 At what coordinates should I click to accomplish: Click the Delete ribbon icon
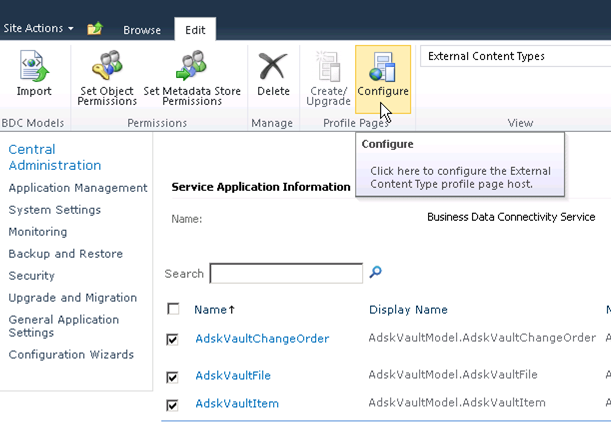point(273,76)
